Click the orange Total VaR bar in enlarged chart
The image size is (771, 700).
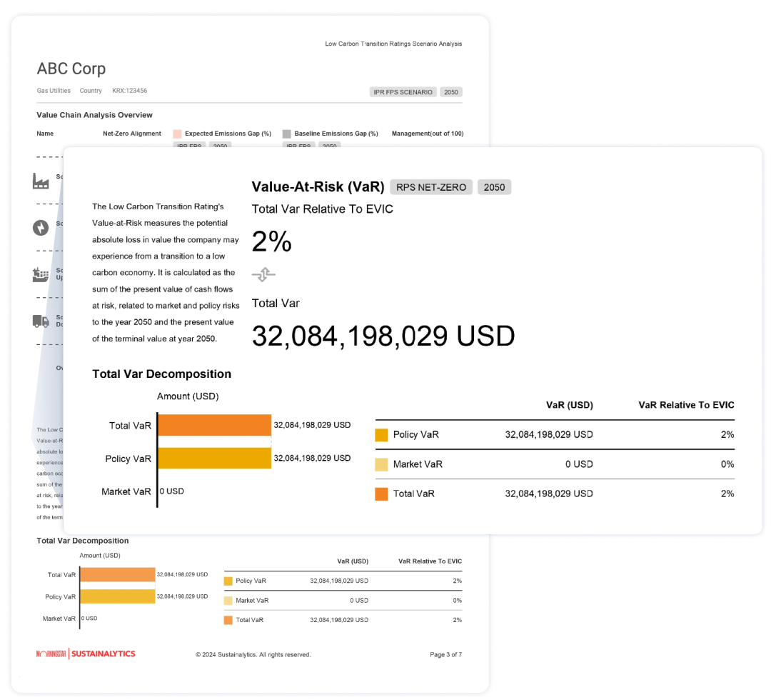pos(214,425)
